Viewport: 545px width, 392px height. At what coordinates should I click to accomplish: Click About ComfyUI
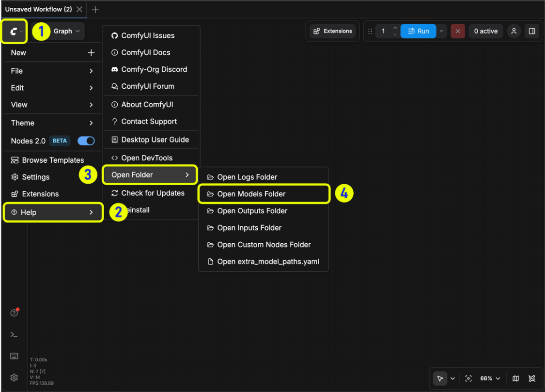coord(151,105)
